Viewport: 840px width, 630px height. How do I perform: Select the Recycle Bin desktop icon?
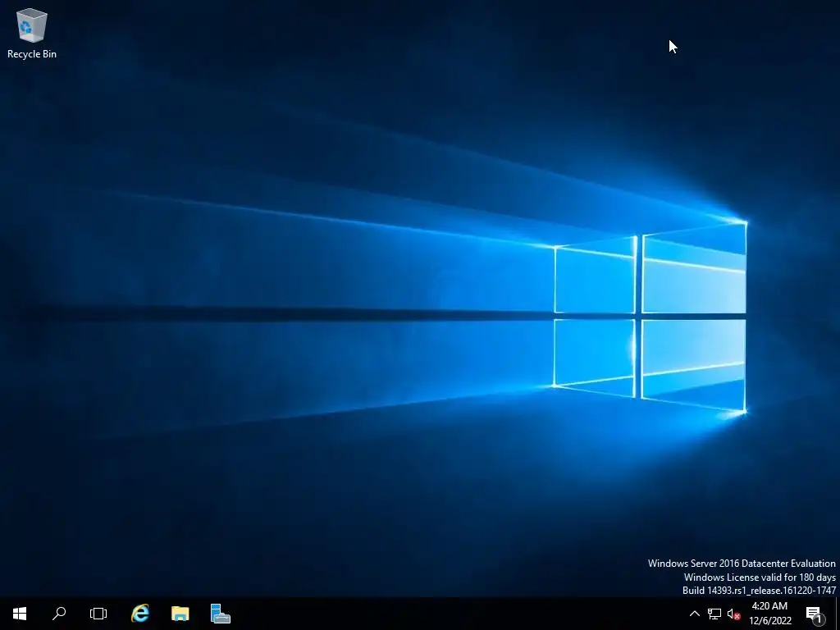click(32, 33)
